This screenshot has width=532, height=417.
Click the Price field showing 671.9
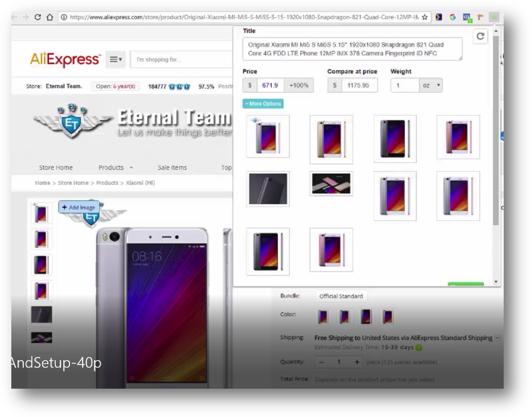click(270, 85)
